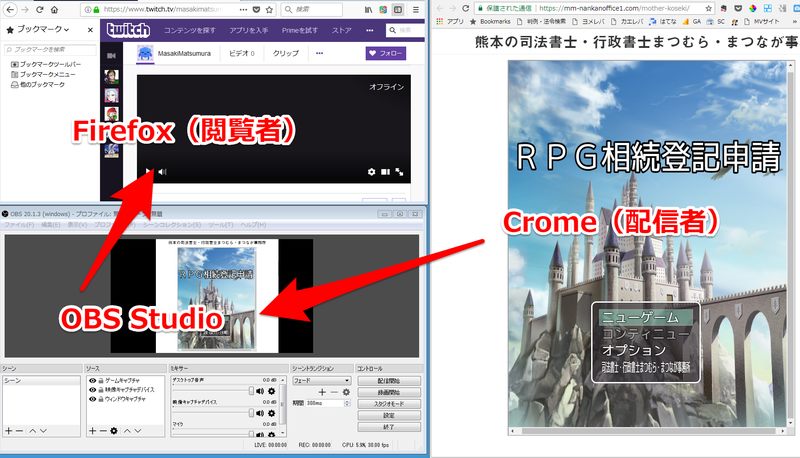Screen dimensions: 800x458
Task: Click the Twitch logo
Action: 128,30
